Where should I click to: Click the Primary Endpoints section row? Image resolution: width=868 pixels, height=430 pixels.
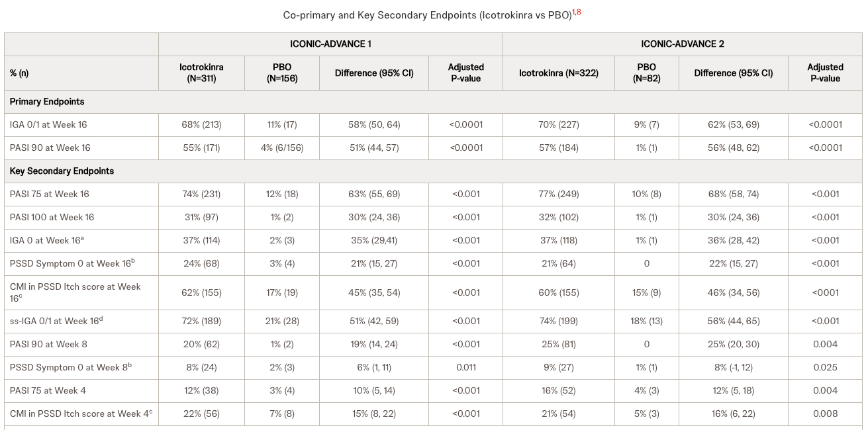point(47,102)
